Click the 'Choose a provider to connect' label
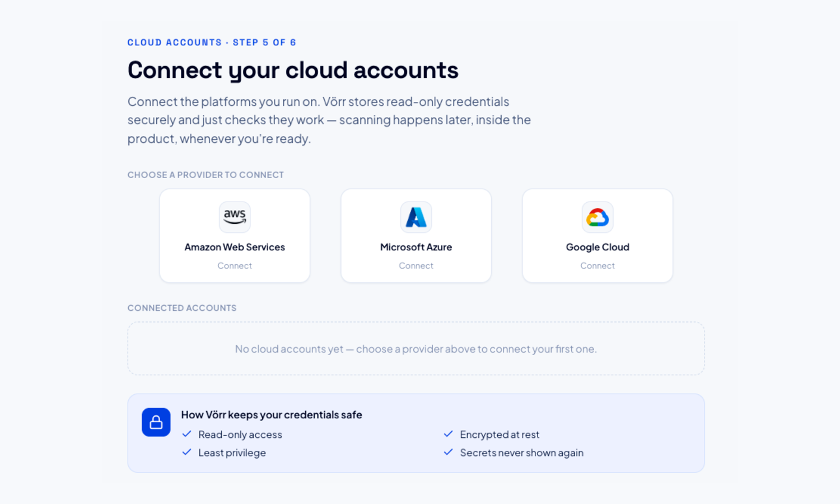Image resolution: width=840 pixels, height=504 pixels. (x=206, y=175)
